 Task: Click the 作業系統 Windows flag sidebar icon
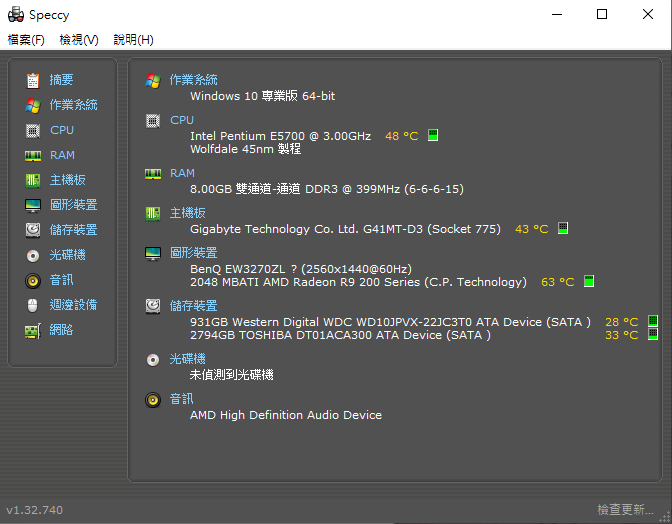click(x=33, y=105)
